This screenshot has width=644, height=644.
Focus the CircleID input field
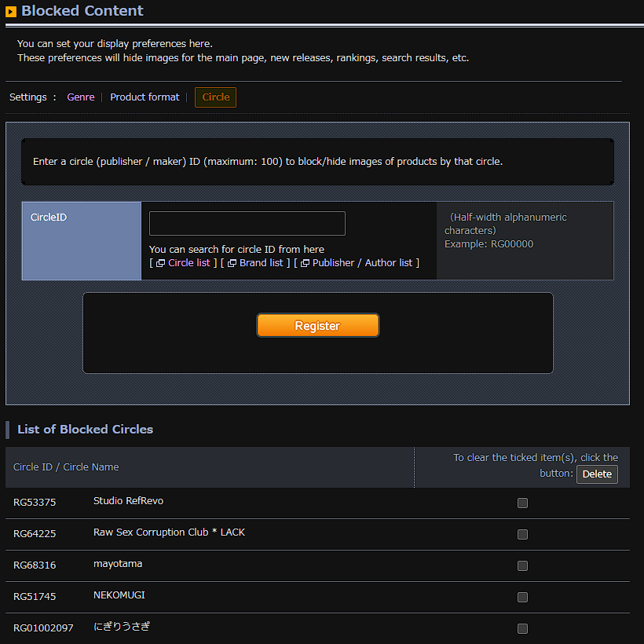coord(247,223)
